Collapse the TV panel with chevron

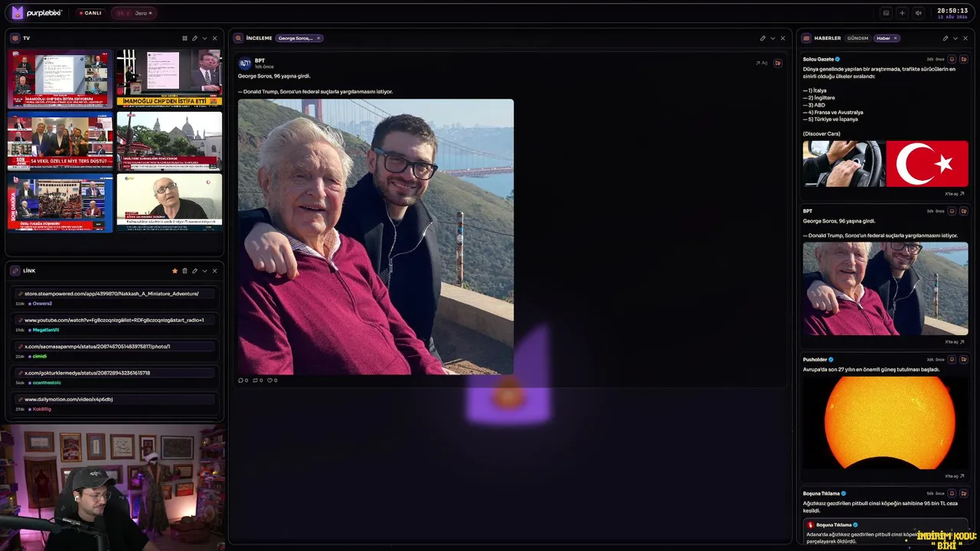(x=204, y=38)
